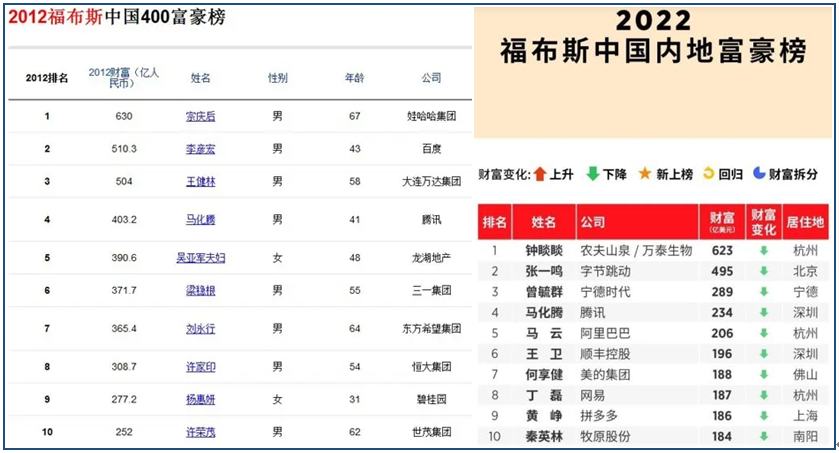
Task: Open the 杨惠妍 name link
Action: 201,399
